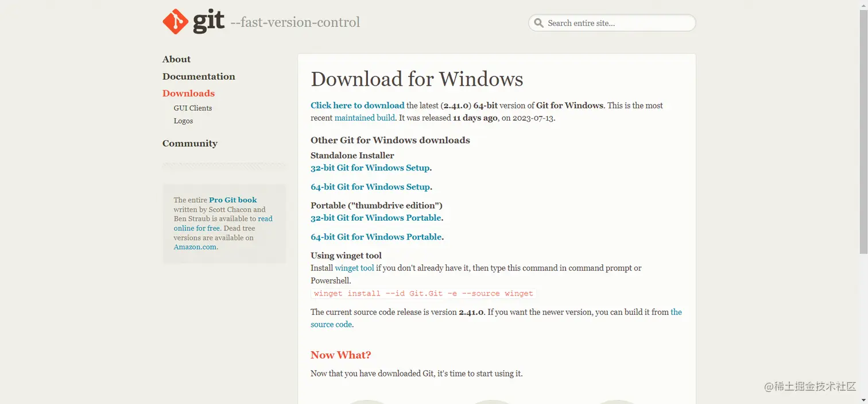
Task: Open the Pro Git book link
Action: (x=233, y=200)
